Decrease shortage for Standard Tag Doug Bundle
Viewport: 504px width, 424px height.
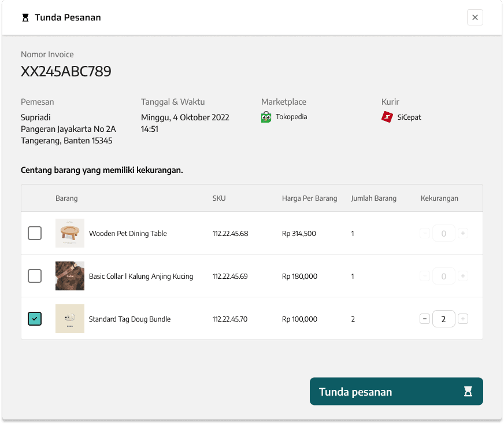click(424, 319)
